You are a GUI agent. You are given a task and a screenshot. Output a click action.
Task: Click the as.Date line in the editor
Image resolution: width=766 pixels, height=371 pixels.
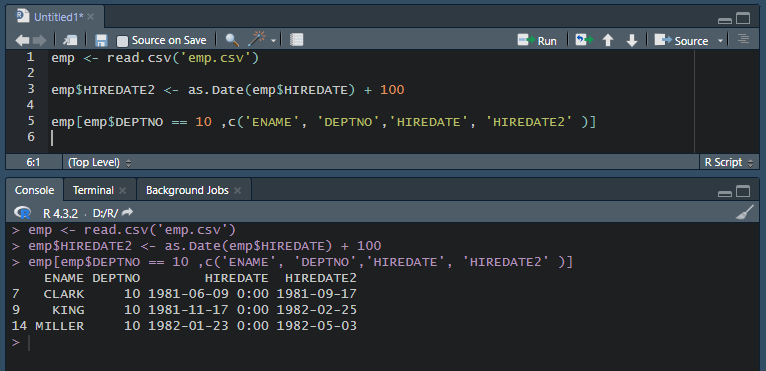pos(228,90)
